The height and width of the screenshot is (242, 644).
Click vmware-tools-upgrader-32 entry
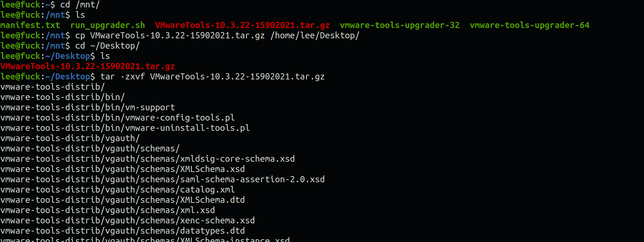(400, 25)
